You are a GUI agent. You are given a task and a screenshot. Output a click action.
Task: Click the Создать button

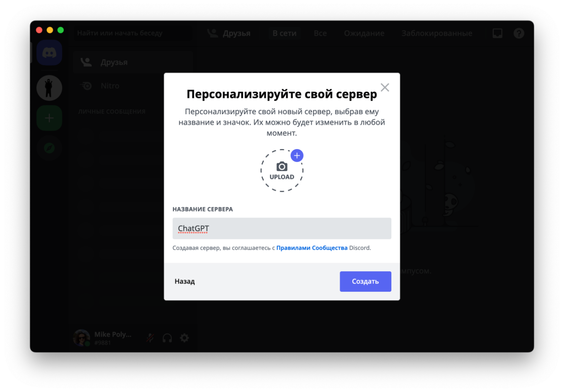365,281
